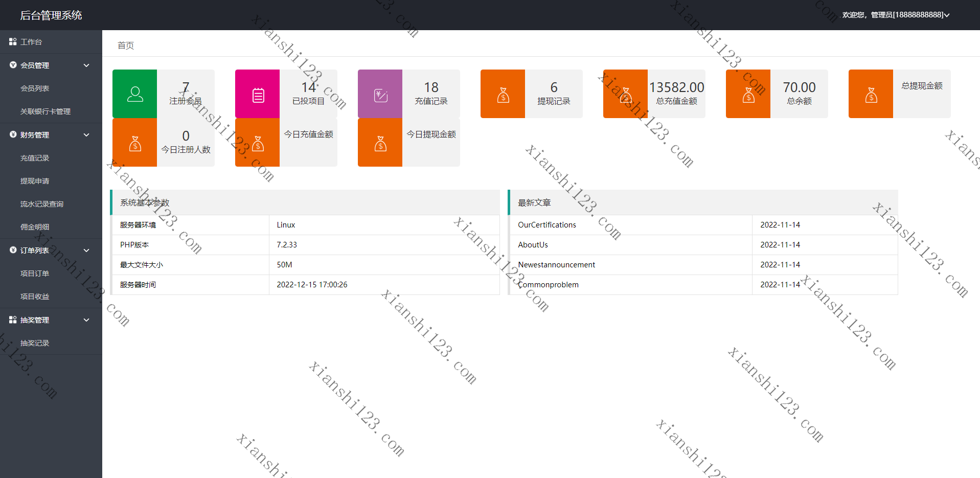Click the 今日提现金额 money bag icon
This screenshot has width=980, height=478.
pyautogui.click(x=380, y=144)
